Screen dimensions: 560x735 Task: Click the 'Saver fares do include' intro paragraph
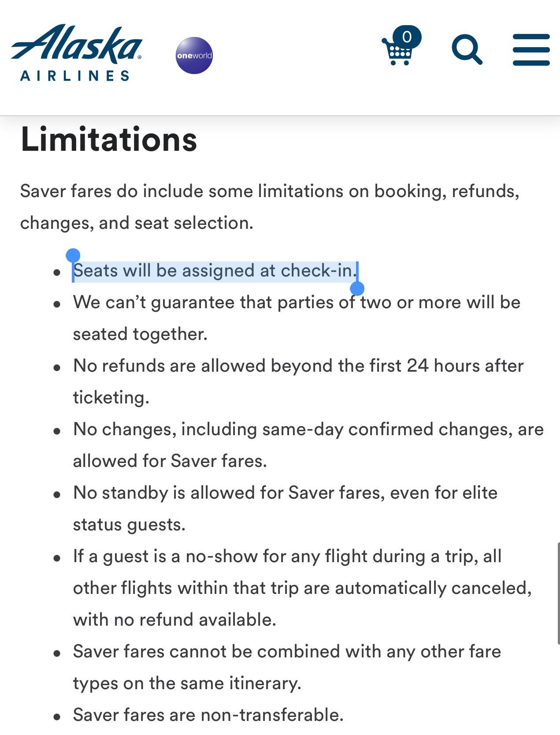[x=270, y=191]
